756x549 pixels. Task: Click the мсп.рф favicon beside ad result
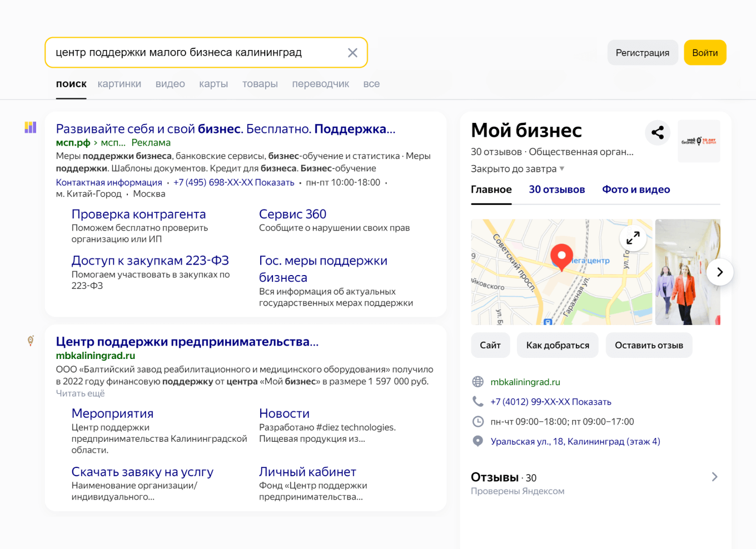click(31, 128)
